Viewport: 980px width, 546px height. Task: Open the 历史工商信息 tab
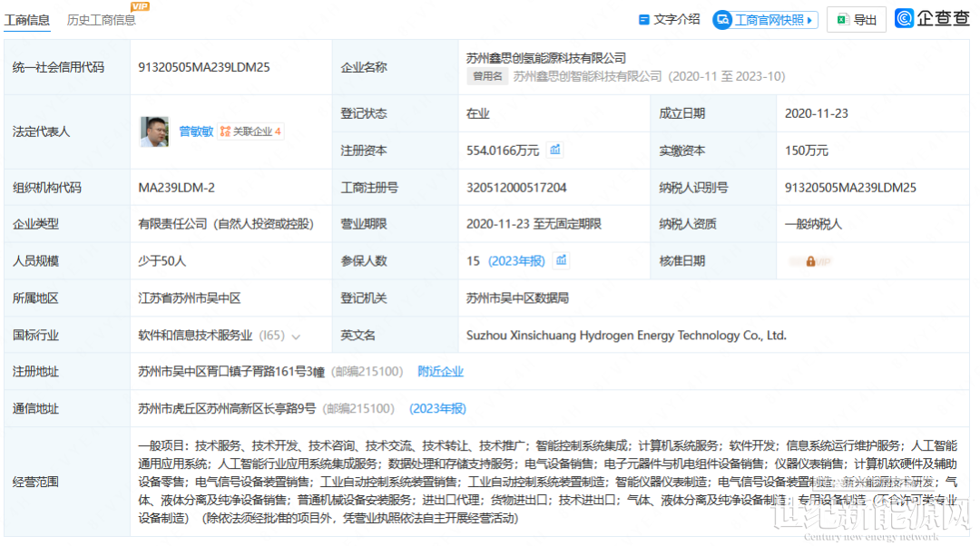click(102, 20)
